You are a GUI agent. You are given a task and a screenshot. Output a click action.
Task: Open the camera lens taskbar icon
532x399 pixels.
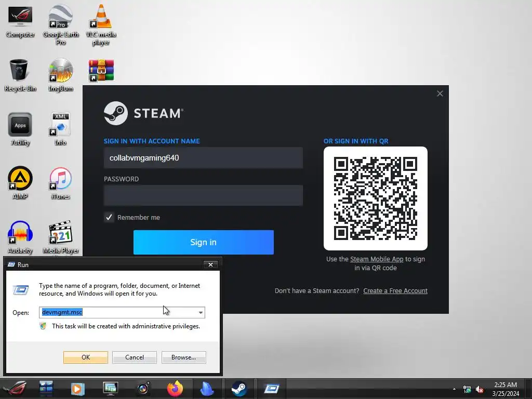pyautogui.click(x=143, y=389)
